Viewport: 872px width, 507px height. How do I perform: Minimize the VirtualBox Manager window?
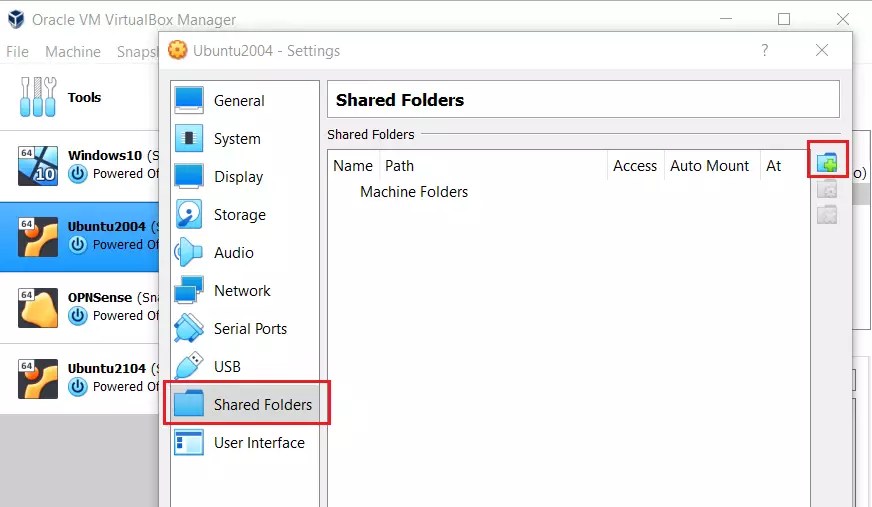[x=726, y=19]
